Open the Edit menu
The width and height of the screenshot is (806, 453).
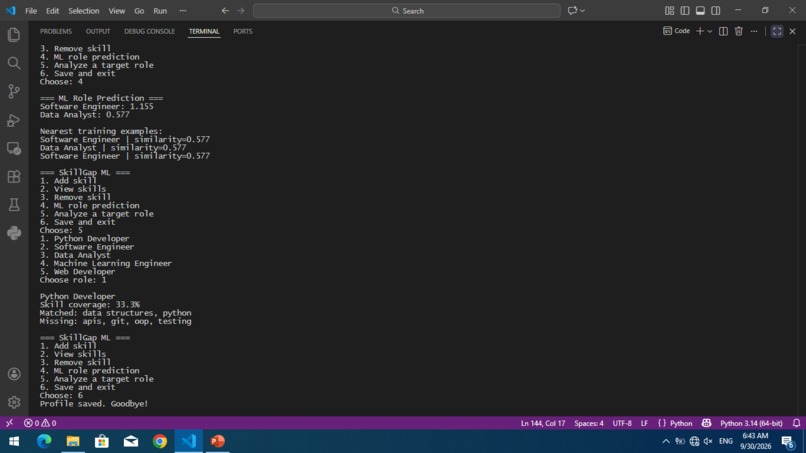[x=52, y=10]
